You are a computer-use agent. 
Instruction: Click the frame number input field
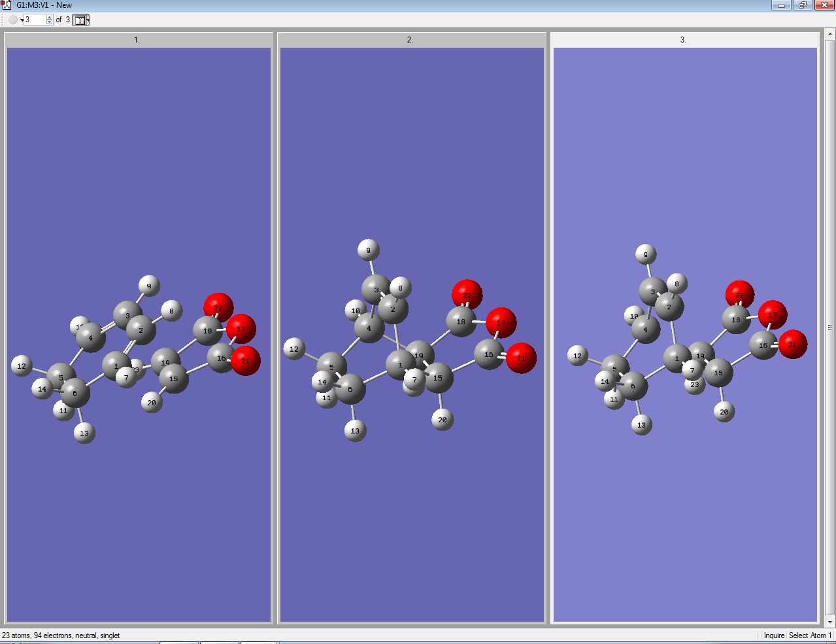click(x=35, y=20)
